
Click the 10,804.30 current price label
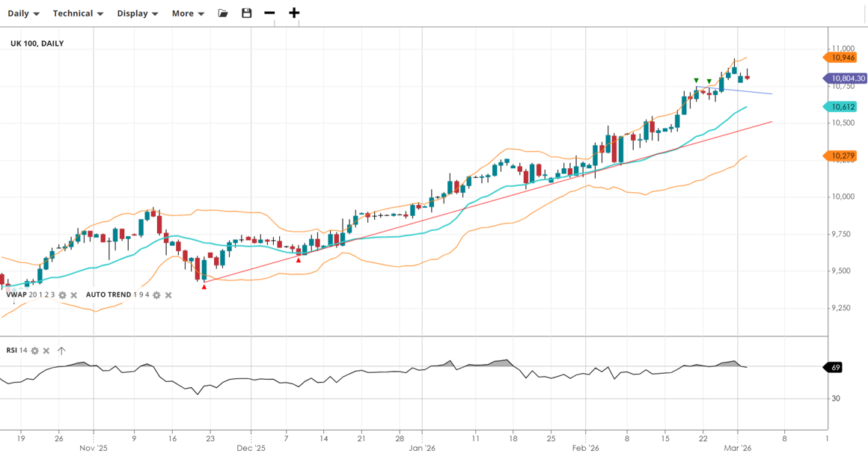coord(846,78)
